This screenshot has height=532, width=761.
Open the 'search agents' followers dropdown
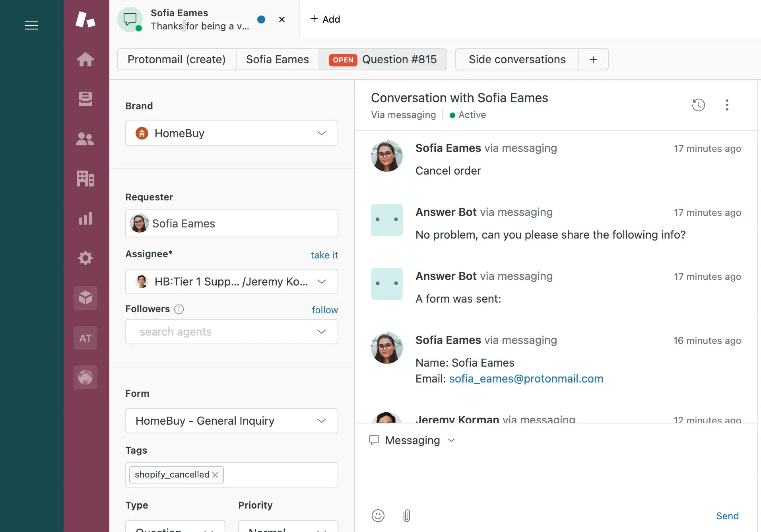click(232, 332)
